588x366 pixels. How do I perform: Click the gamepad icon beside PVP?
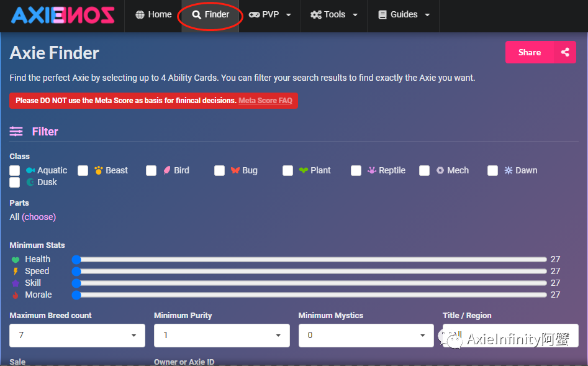[254, 15]
